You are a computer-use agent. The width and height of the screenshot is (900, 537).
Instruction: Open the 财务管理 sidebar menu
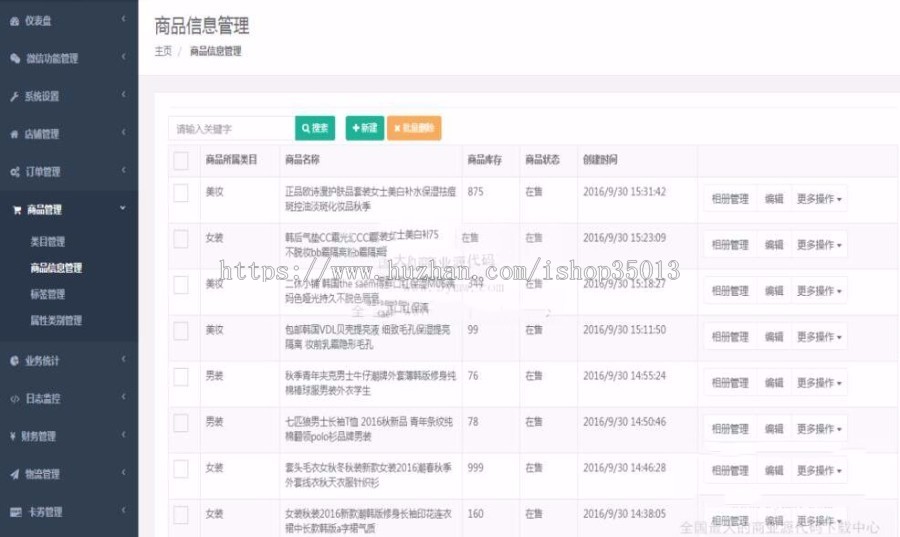(x=69, y=437)
